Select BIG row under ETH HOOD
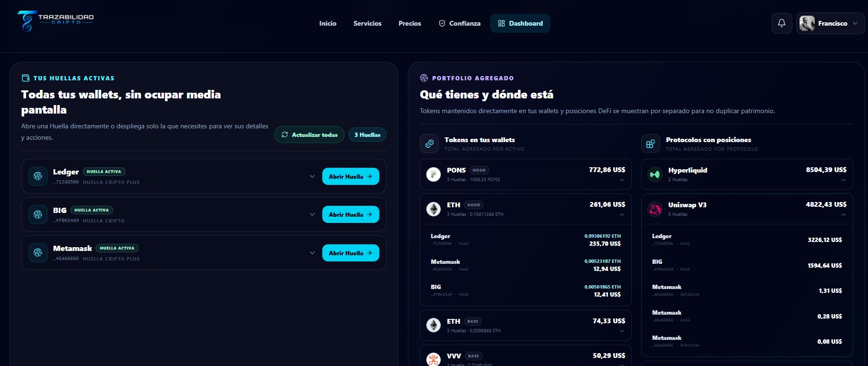The width and height of the screenshot is (868, 366). pyautogui.click(x=526, y=290)
